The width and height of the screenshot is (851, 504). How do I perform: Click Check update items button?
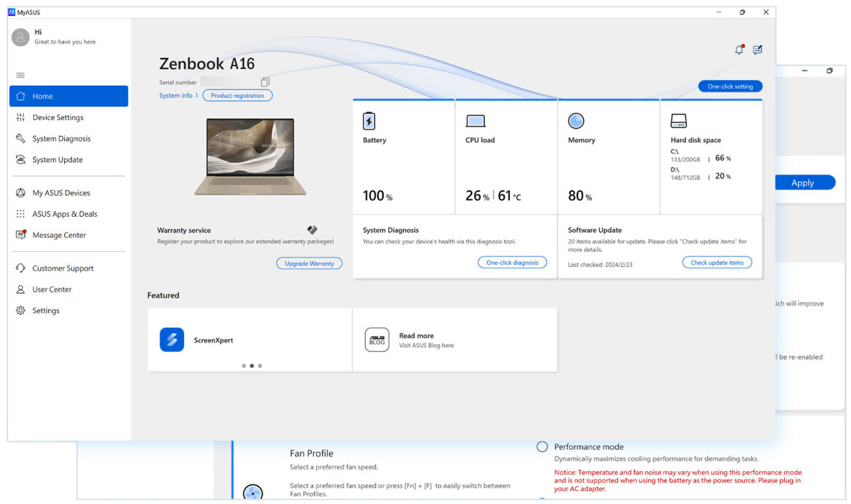tap(717, 263)
